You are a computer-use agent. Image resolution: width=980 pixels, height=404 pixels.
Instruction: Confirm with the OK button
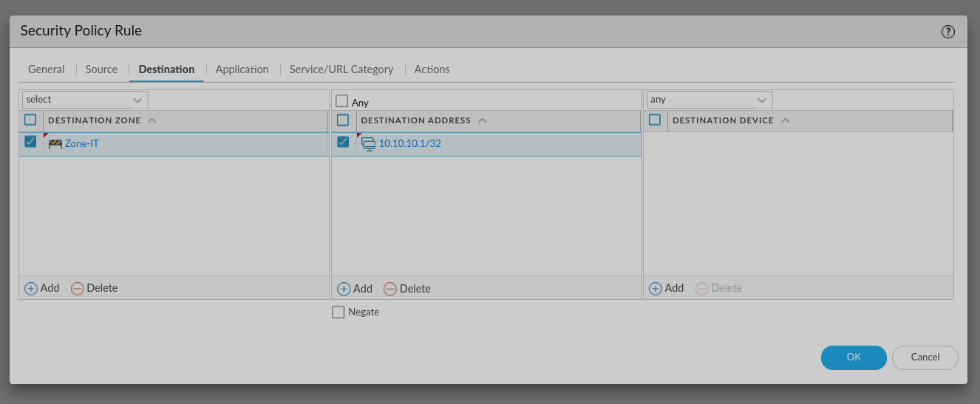854,357
